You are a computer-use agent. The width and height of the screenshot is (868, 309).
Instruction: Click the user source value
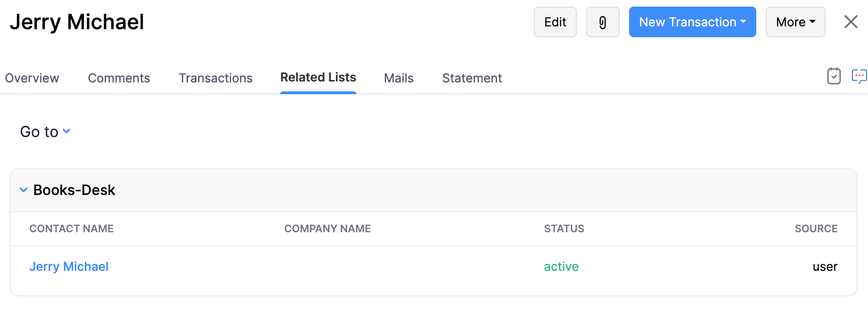[x=825, y=266]
